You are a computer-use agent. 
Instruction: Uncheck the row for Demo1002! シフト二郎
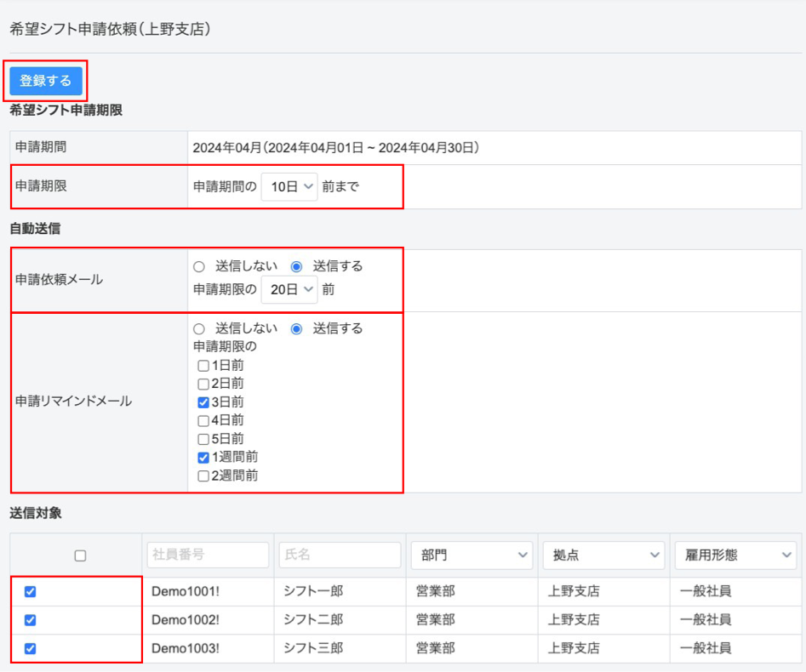point(31,620)
